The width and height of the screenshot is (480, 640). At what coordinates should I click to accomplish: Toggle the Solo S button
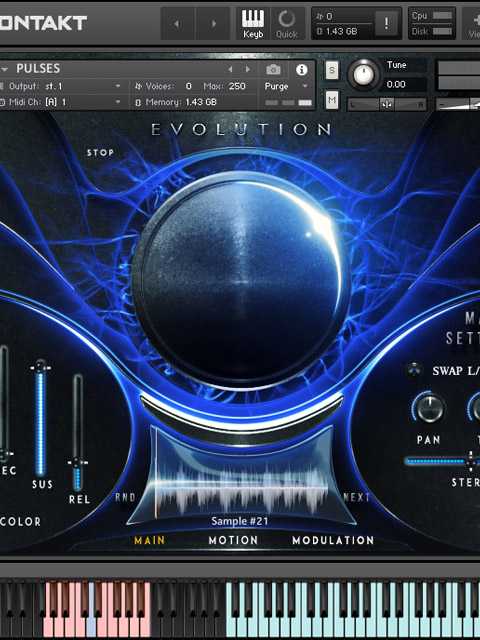[x=332, y=70]
